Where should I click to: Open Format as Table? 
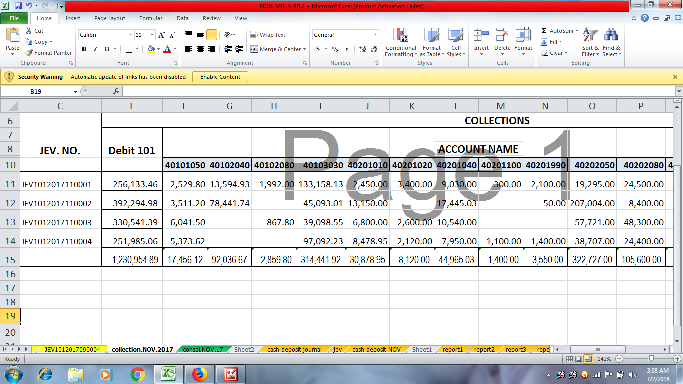click(x=432, y=42)
